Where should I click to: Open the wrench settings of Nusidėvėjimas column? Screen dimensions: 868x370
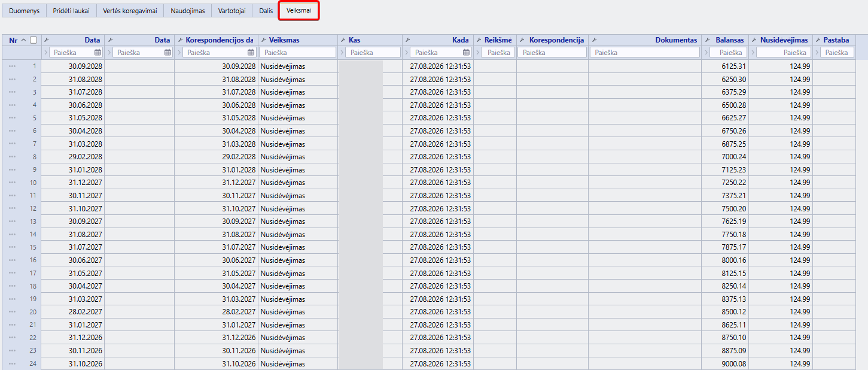click(754, 40)
